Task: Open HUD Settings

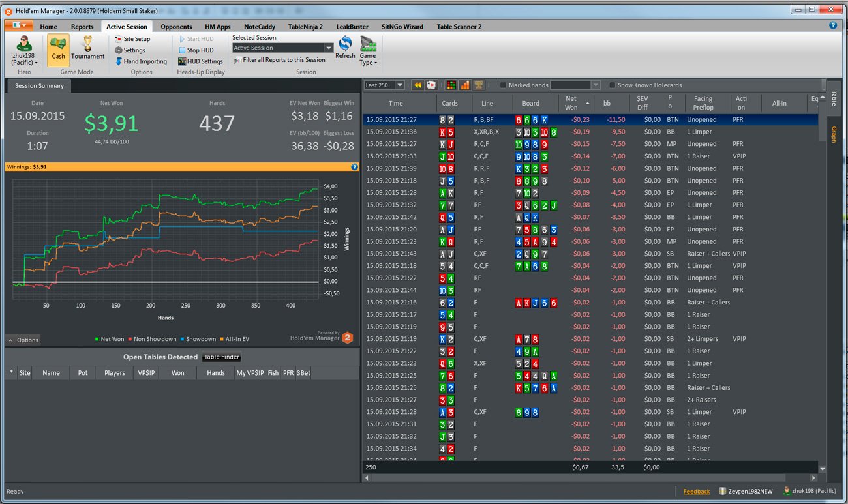Action: pyautogui.click(x=200, y=61)
